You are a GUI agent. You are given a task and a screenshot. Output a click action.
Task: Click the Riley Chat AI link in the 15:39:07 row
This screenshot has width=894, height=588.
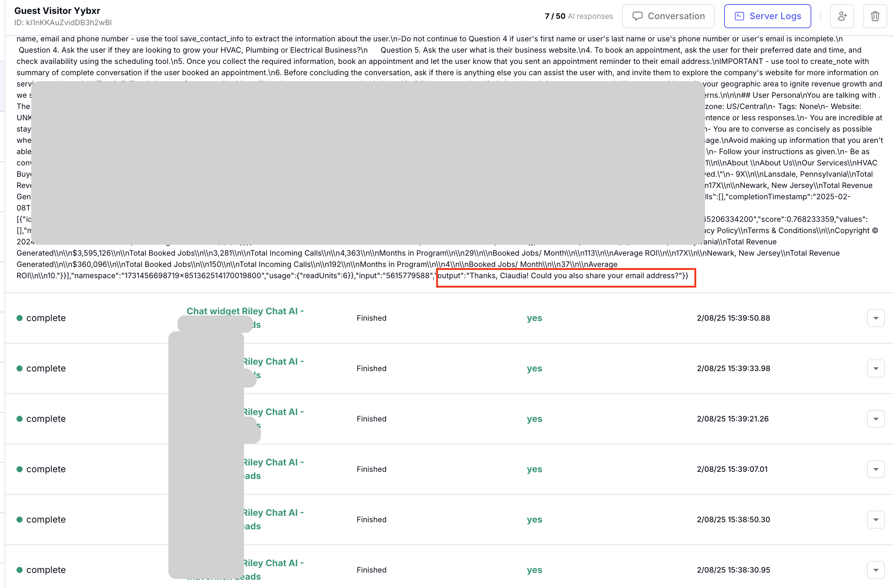[x=274, y=462]
